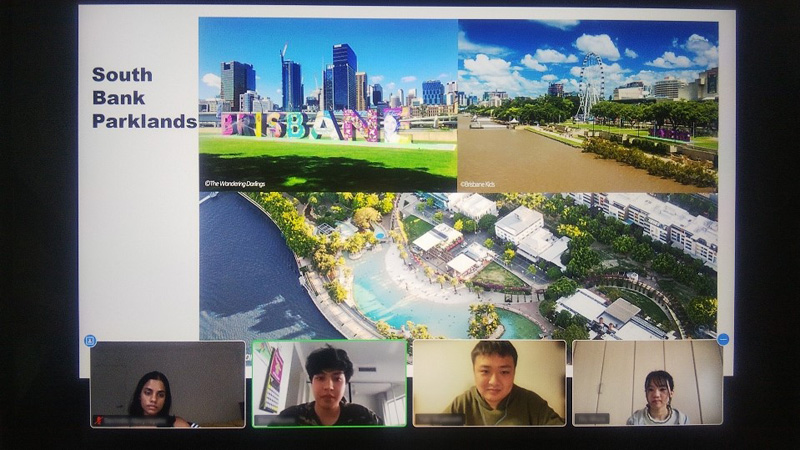Select the video tile with the muted microphone
This screenshot has height=450, width=800.
click(x=168, y=384)
